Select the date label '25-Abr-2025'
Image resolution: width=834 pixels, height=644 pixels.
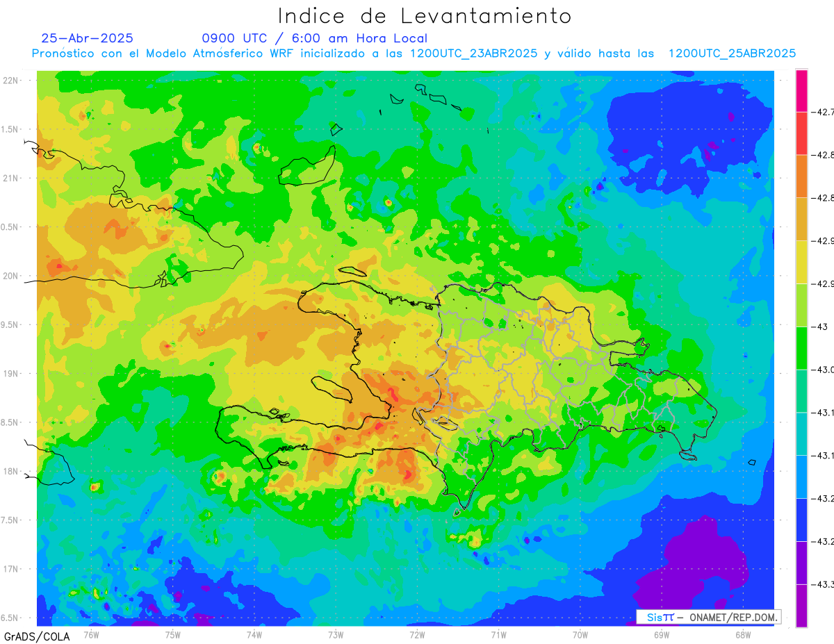[88, 38]
